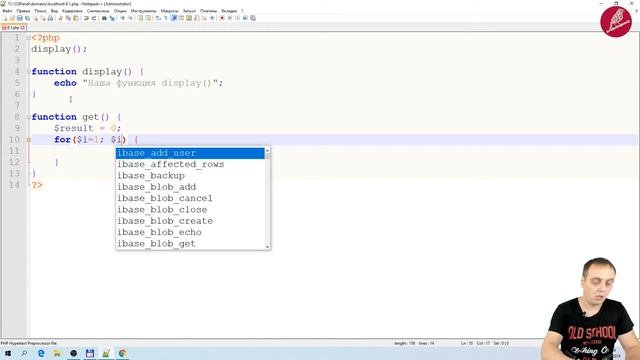The width and height of the screenshot is (640, 360).
Task: Click the Zoom In toolbar icon
Action: 122,18
